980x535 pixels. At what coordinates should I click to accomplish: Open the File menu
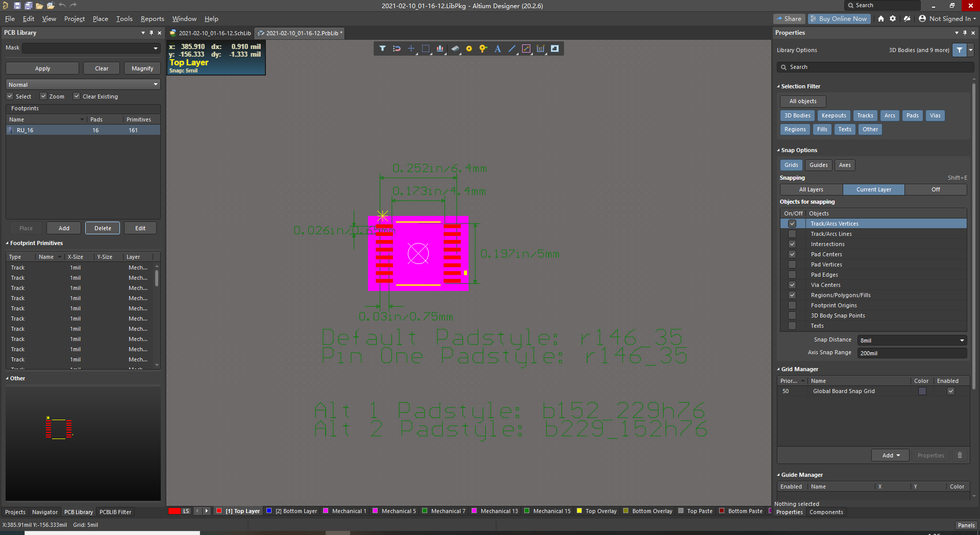coord(10,19)
